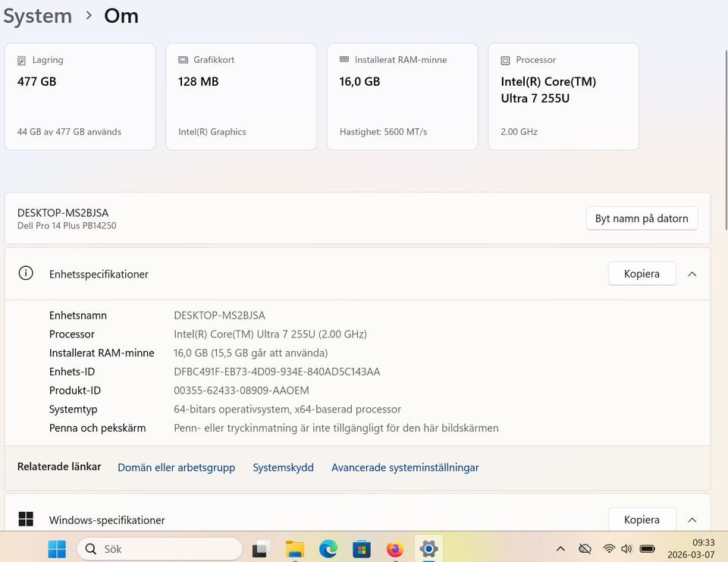Image resolution: width=728 pixels, height=562 pixels.
Task: Open Domän eller arbetsgrupp link
Action: (x=176, y=467)
